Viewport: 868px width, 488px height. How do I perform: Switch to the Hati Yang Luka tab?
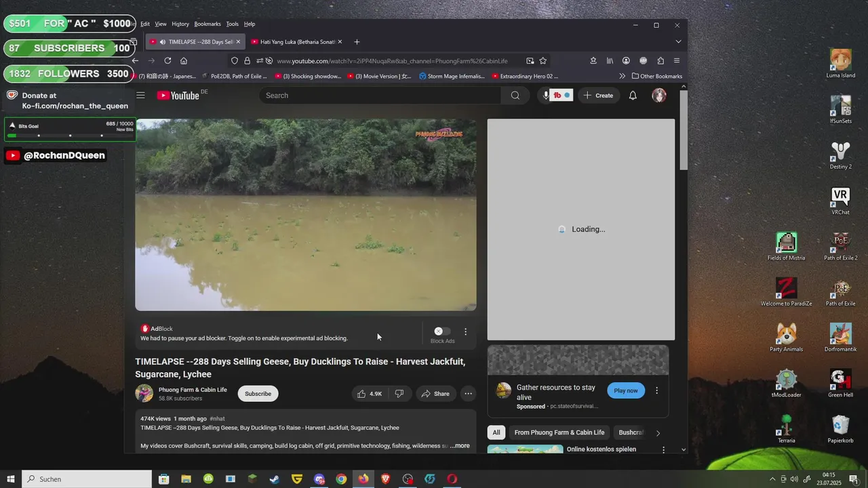[296, 42]
